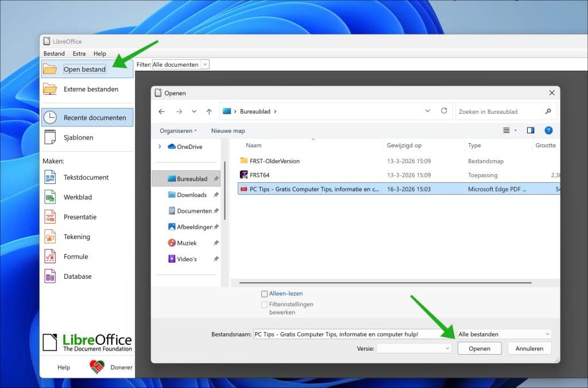This screenshot has height=388, width=588.
Task: Click the refresh icon beside the address bar
Action: [443, 111]
